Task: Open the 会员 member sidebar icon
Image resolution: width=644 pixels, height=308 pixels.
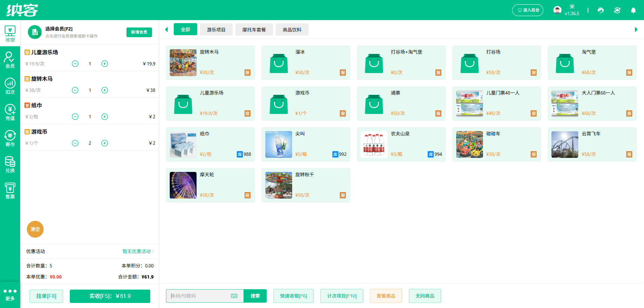Action: tap(10, 60)
